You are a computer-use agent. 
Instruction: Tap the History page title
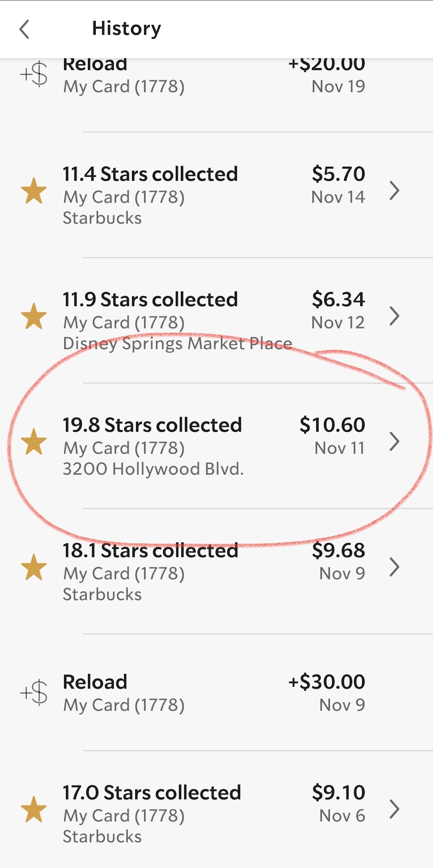[127, 28]
